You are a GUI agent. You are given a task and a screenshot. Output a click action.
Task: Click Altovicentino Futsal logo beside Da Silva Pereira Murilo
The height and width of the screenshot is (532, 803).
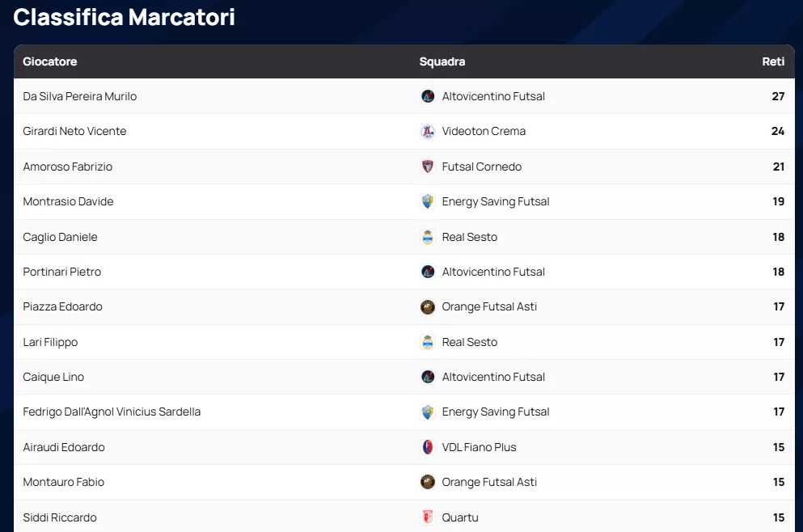[428, 96]
